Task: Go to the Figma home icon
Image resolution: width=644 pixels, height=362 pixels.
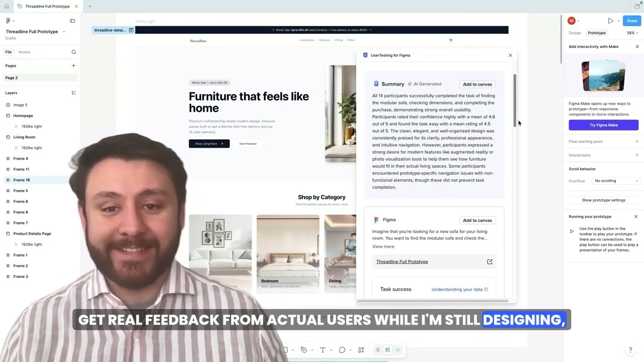Action: (x=7, y=6)
